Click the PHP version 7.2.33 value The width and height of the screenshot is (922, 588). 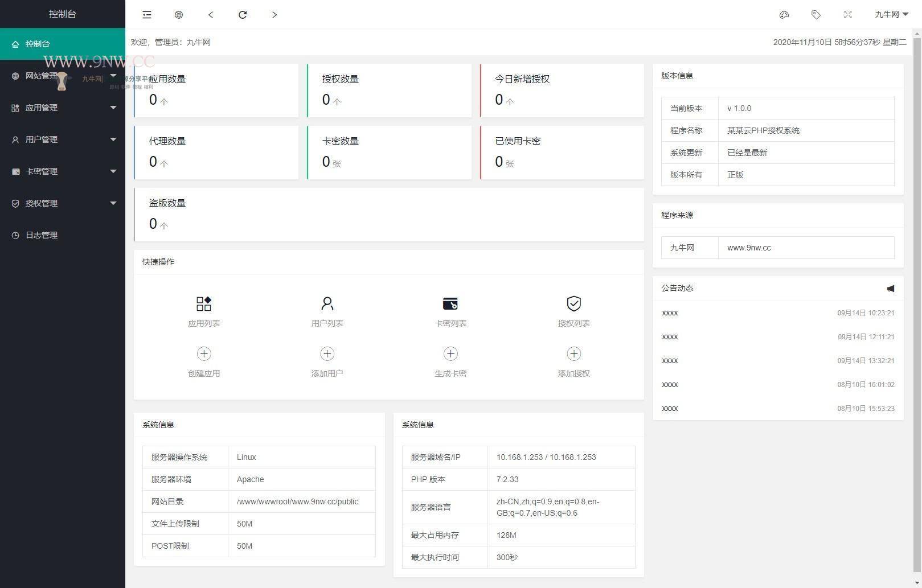[507, 479]
